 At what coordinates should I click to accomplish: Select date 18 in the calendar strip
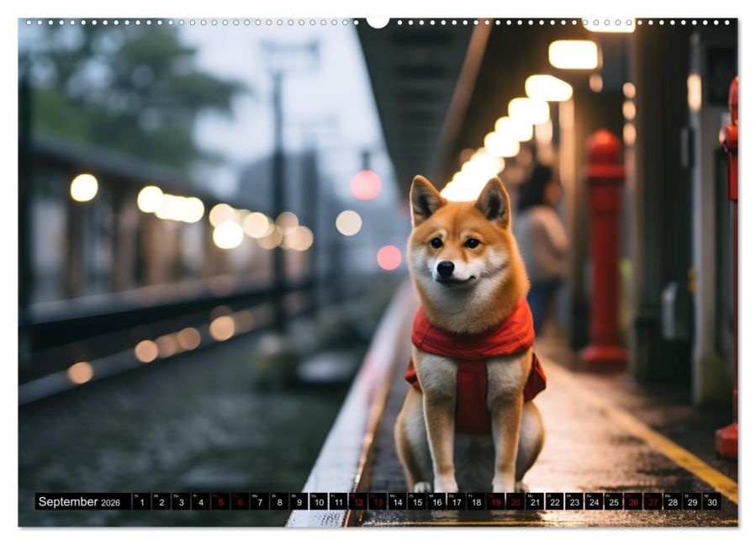click(x=476, y=502)
